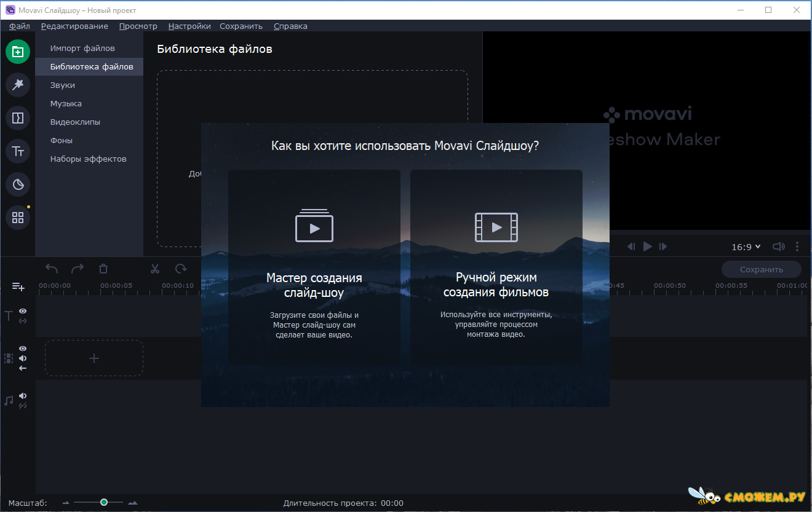The image size is (812, 512).
Task: Click the add media plus placeholder on timeline
Action: (94, 358)
